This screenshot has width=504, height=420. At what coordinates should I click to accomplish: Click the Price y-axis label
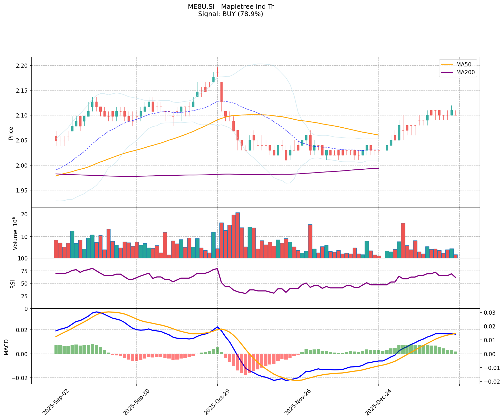11,133
